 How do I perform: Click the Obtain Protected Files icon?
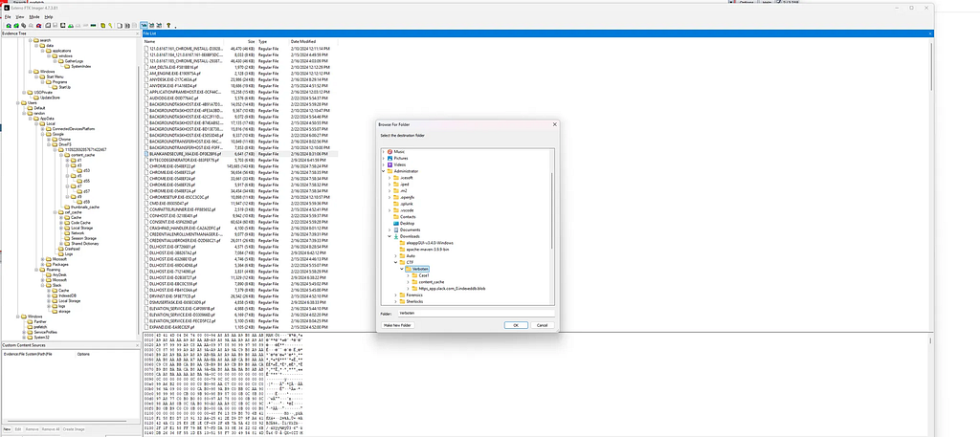pyautogui.click(x=103, y=26)
